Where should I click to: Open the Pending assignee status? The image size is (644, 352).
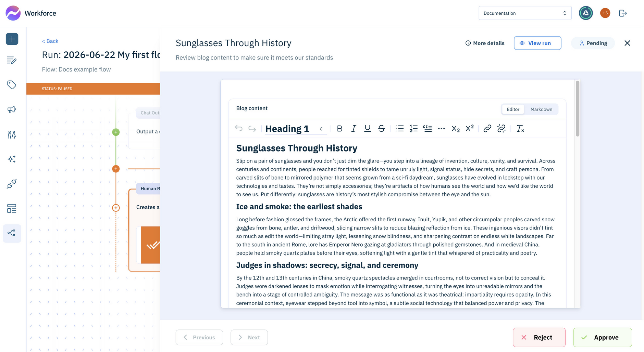click(x=593, y=43)
